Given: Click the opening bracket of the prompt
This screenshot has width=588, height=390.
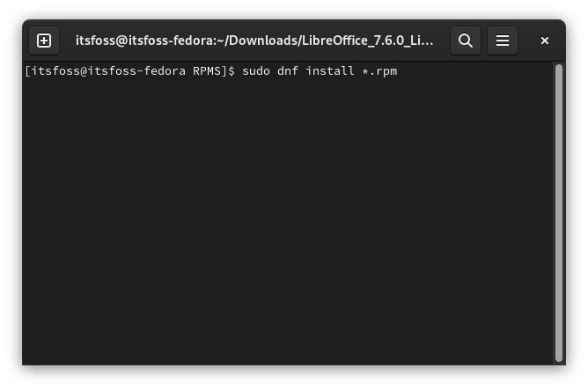Looking at the screenshot, I should tap(28, 70).
